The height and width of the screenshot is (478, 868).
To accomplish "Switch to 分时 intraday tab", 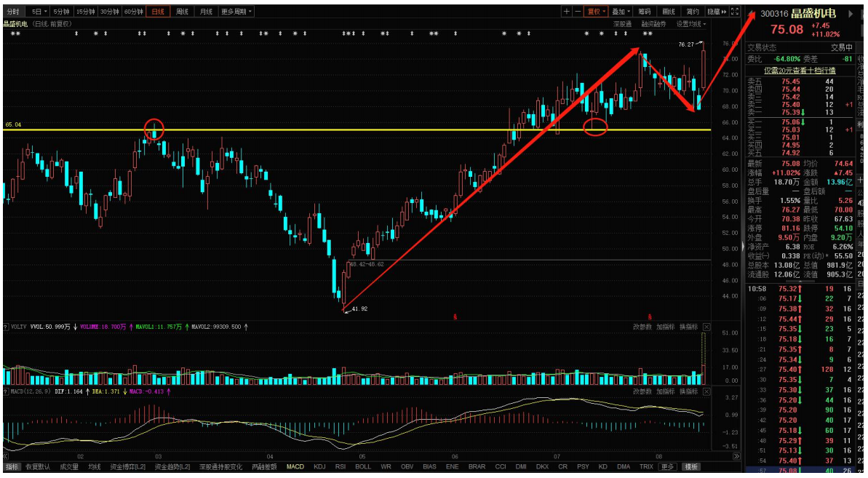I will click(x=13, y=12).
